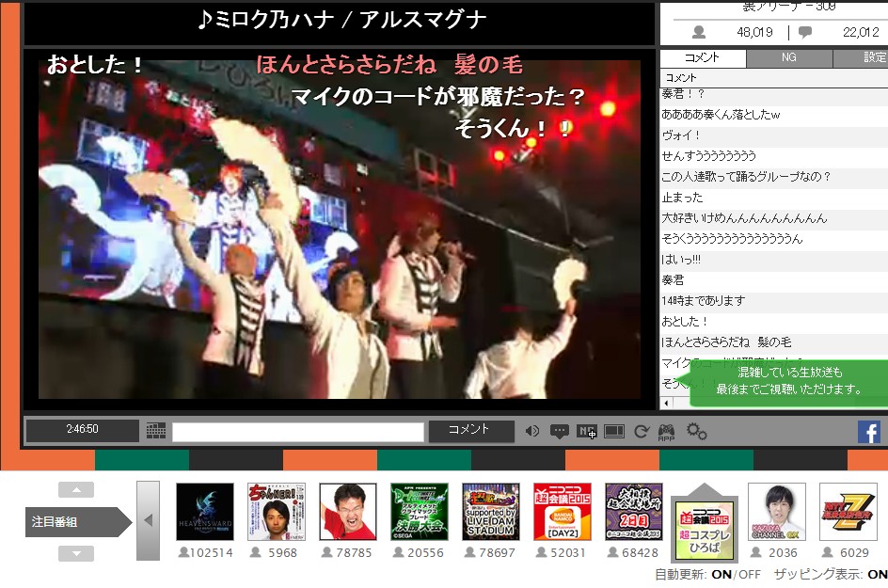Switch to the NG tab
Viewport: 888px width, 588px height.
789,57
